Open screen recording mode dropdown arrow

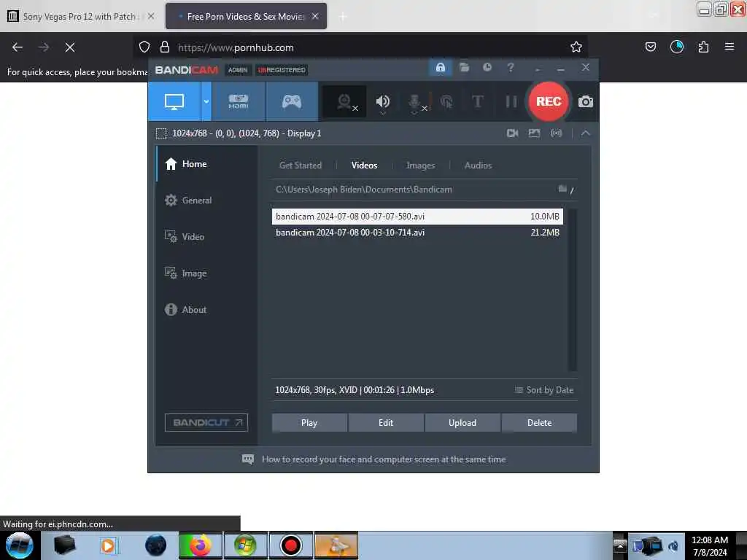pyautogui.click(x=206, y=101)
